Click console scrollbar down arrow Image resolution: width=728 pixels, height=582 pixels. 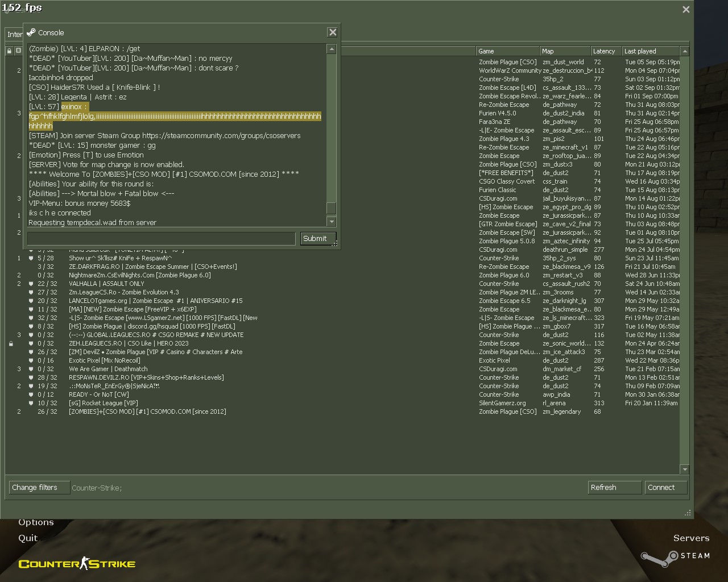coord(332,222)
